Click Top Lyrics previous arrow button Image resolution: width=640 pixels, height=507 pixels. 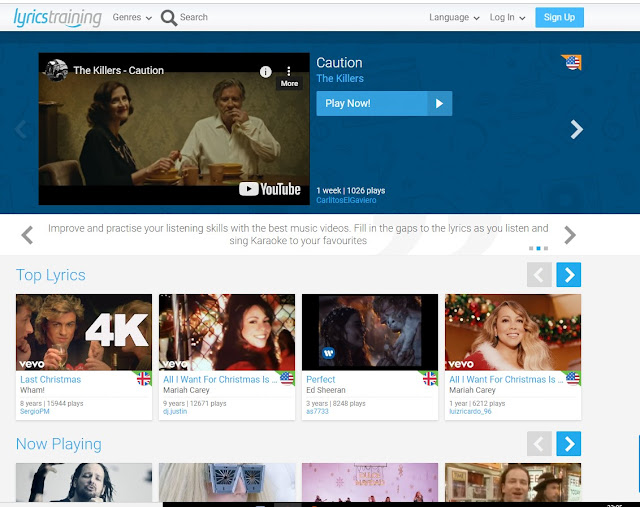click(539, 275)
